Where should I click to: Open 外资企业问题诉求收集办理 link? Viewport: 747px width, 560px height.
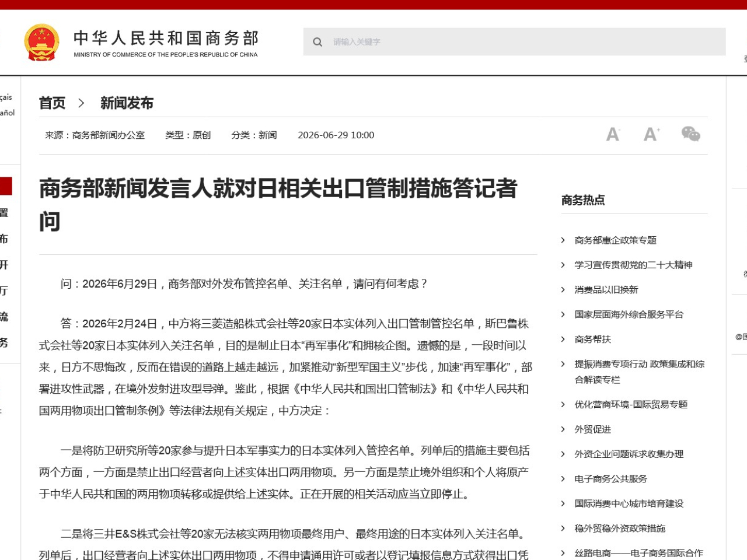pyautogui.click(x=629, y=454)
